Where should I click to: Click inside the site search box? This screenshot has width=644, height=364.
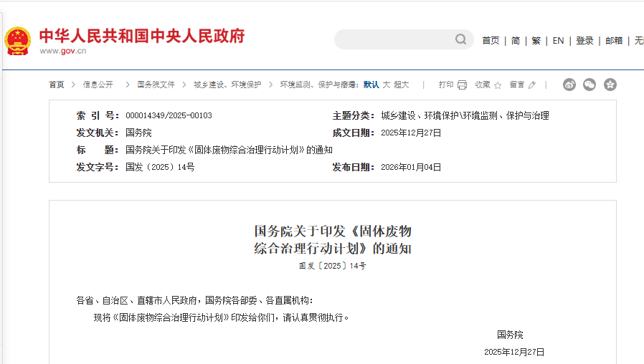tap(394, 39)
